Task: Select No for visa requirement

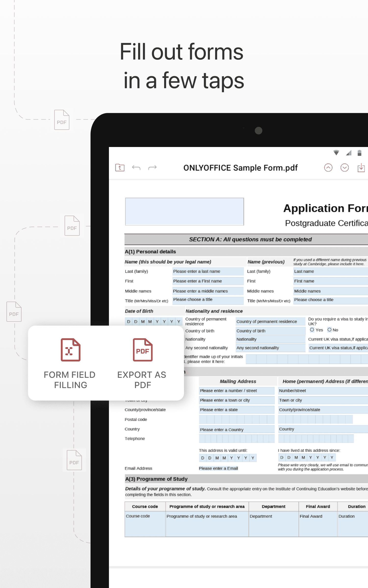Action: click(329, 330)
